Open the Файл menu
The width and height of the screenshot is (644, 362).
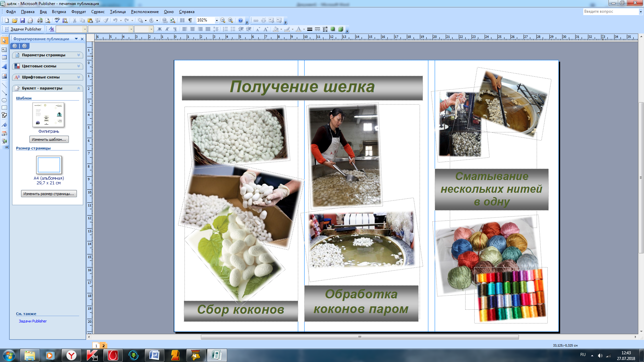[x=11, y=12]
